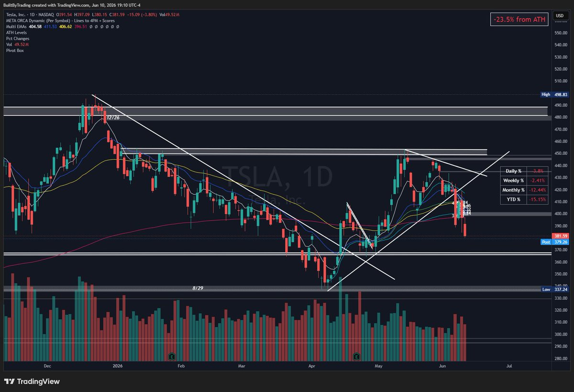Click the earnings E marker near February
Image resolution: width=574 pixels, height=392 pixels.
point(171,357)
